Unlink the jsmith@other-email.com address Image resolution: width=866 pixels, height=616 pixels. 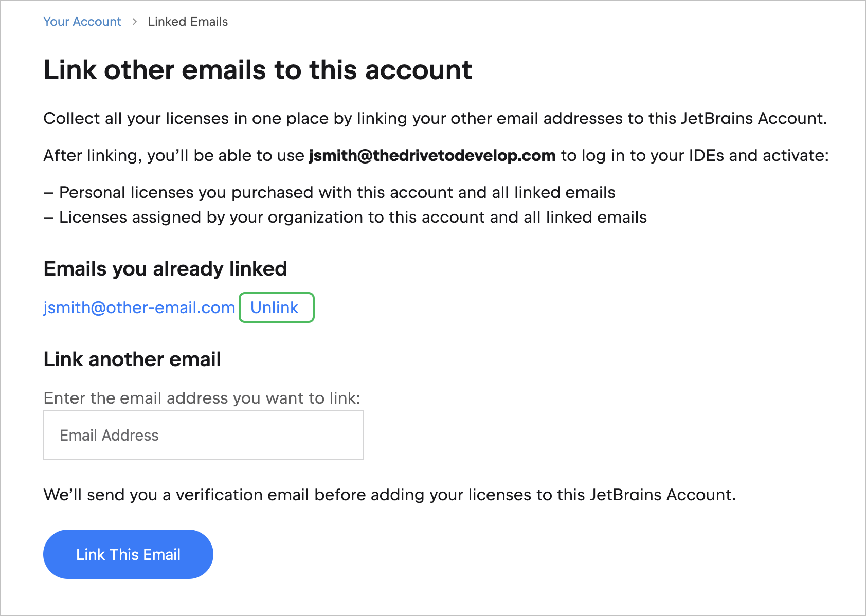[x=275, y=307]
